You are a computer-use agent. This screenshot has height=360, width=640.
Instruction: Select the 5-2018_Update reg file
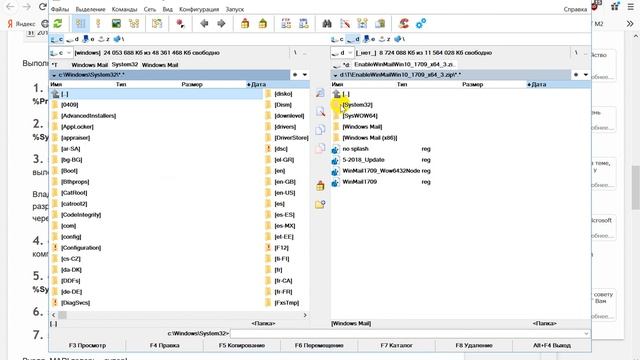click(x=363, y=160)
